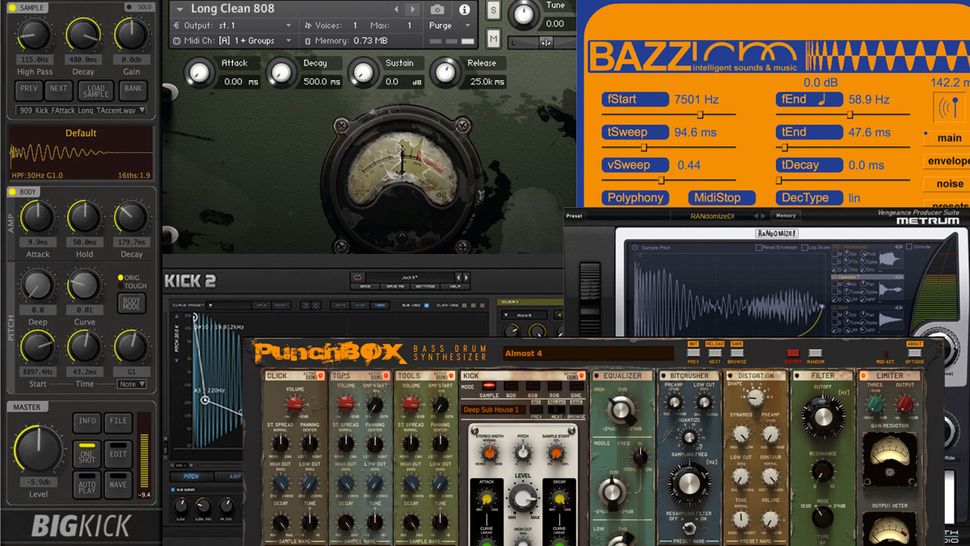Open the Purge dropdown menu

tap(451, 25)
